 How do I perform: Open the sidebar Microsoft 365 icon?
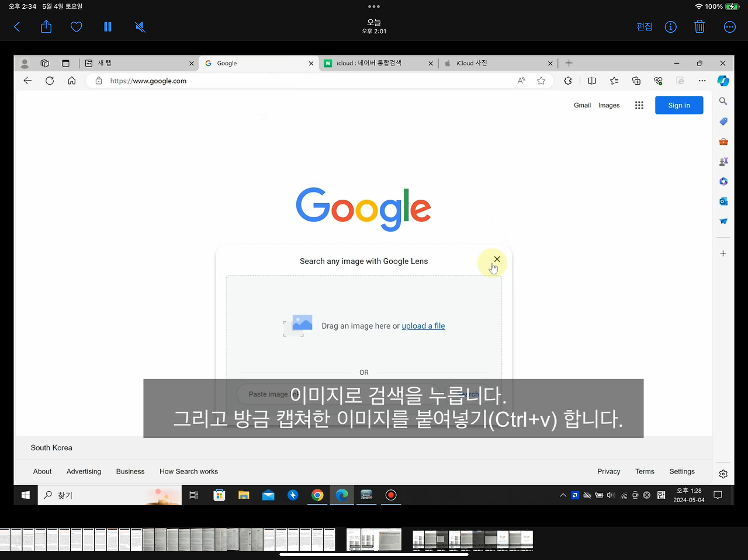tap(723, 182)
